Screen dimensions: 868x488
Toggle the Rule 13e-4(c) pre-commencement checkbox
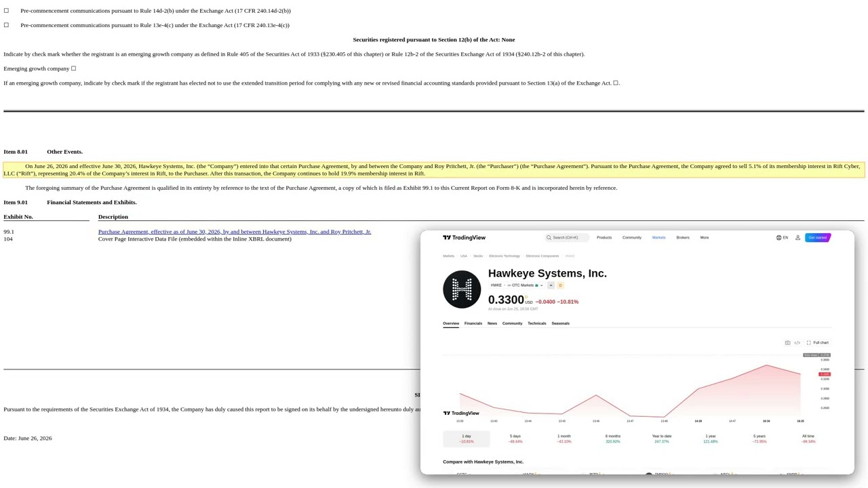click(6, 25)
